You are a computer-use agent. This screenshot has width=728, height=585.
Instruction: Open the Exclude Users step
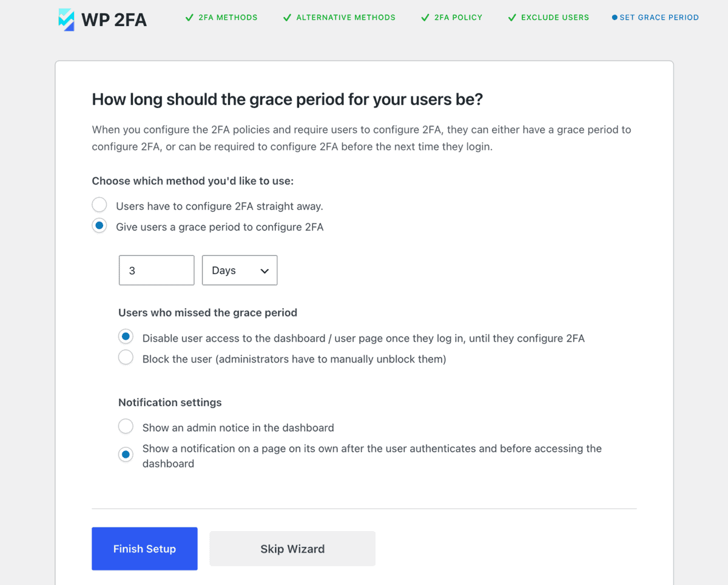(x=555, y=18)
